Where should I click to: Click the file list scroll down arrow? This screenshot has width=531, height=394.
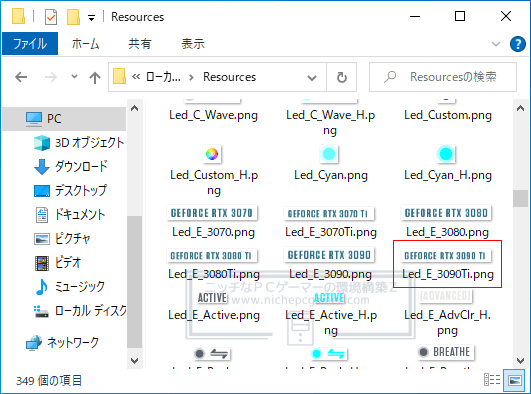tap(521, 360)
